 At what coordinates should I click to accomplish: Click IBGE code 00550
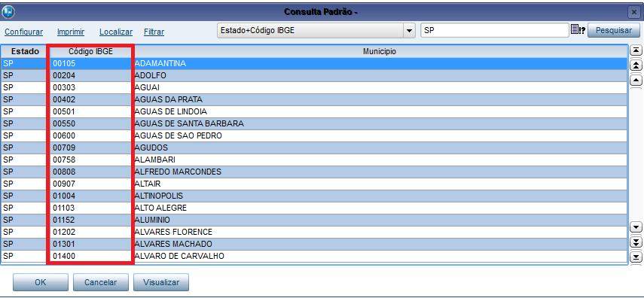tap(64, 123)
